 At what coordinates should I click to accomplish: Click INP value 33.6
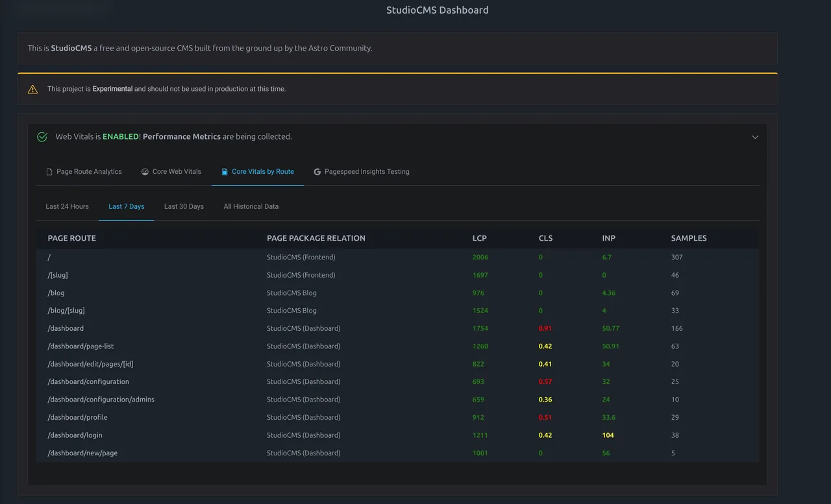tap(609, 418)
